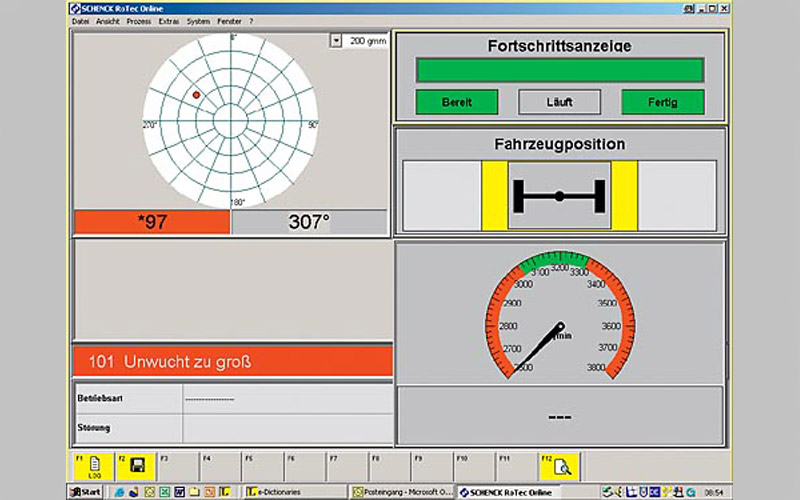Click the red unbalance dot on polar chart
The width and height of the screenshot is (800, 500).
(196, 95)
